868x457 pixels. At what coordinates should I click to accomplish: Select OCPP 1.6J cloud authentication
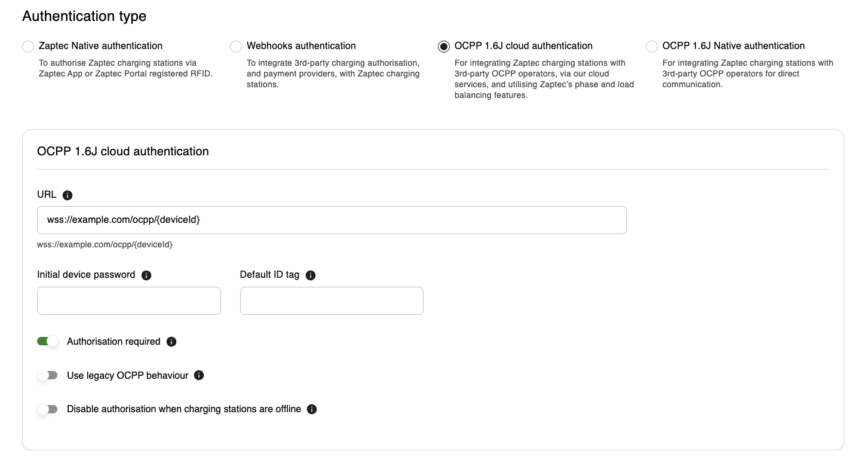coord(443,46)
